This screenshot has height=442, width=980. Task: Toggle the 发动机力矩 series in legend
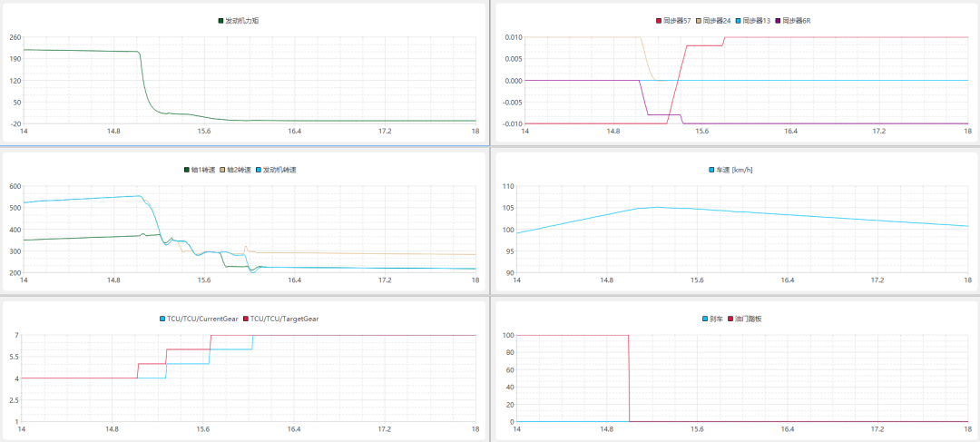click(238, 21)
